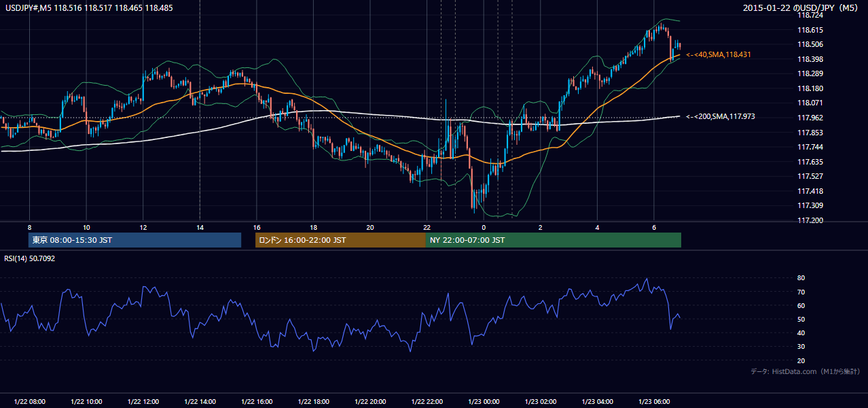
Task: Click price level 118.615 on the price axis
Action: click(810, 30)
